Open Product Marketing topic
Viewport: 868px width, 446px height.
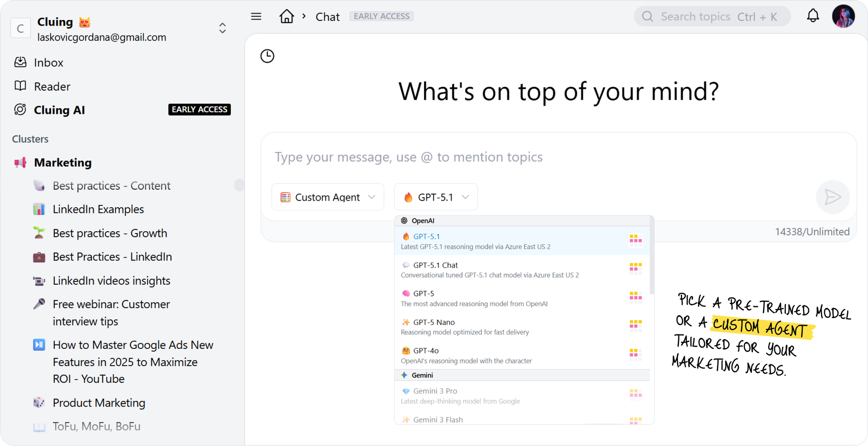[99, 403]
